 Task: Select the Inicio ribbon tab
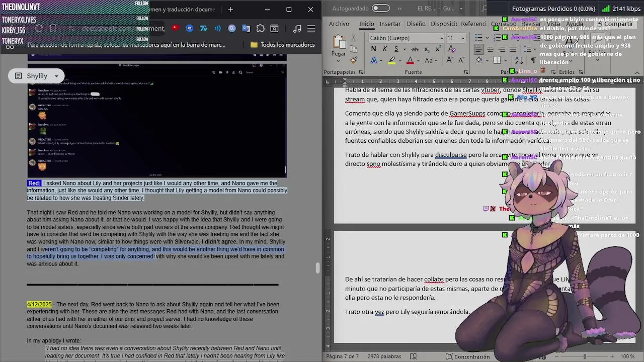pyautogui.click(x=366, y=24)
